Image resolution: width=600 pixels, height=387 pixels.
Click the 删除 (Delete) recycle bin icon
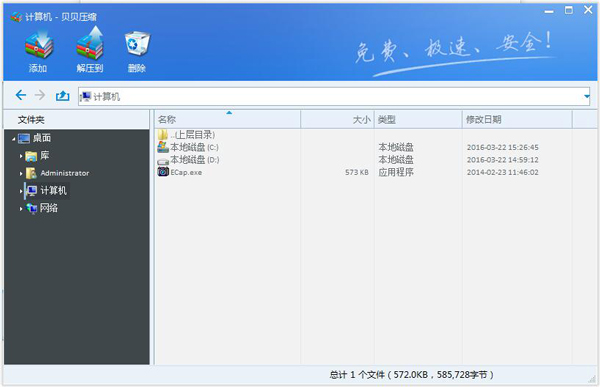[137, 44]
